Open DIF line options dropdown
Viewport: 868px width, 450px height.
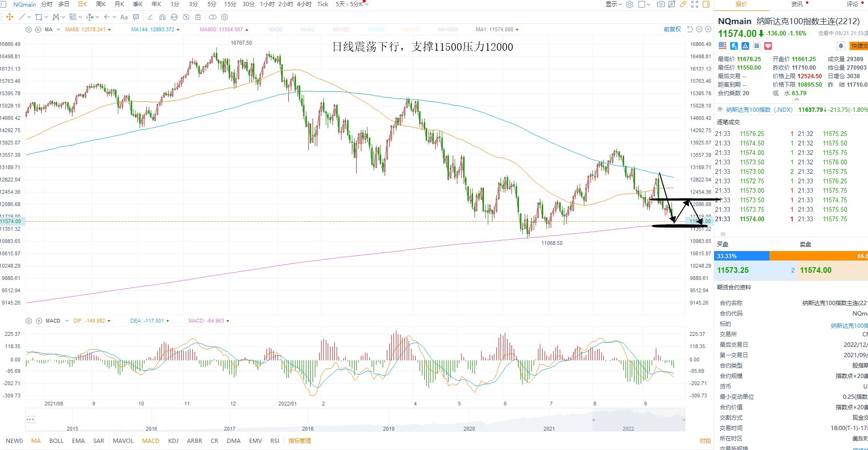coord(109,321)
